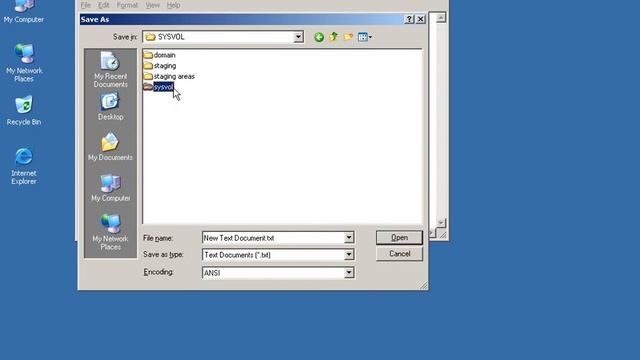Screen dimensions: 640x360
Task: Open My Recent Documents in places bar
Action: [x=110, y=69]
